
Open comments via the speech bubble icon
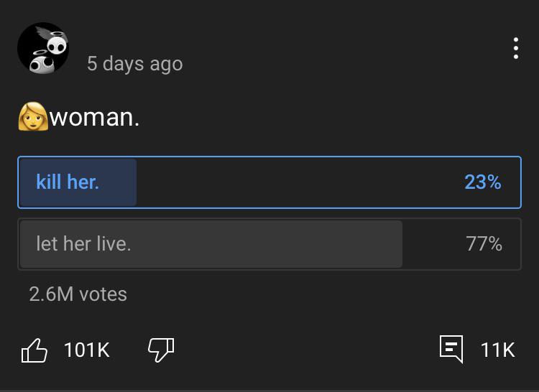[x=451, y=350]
